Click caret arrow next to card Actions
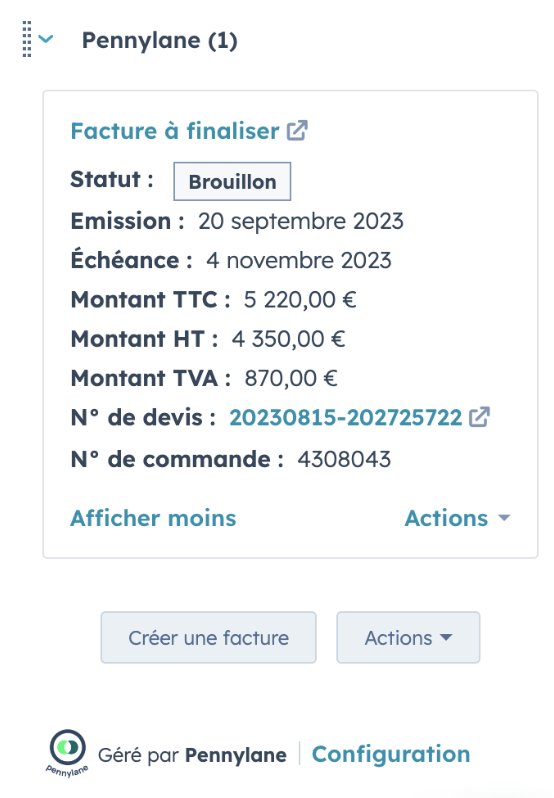Screen dimensions: 554x798 (x=504, y=518)
